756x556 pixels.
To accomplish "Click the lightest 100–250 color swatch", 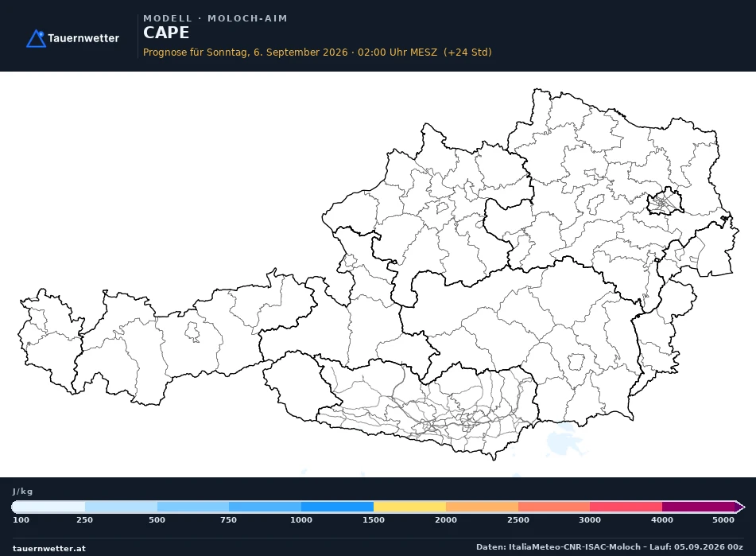I will pos(48,507).
